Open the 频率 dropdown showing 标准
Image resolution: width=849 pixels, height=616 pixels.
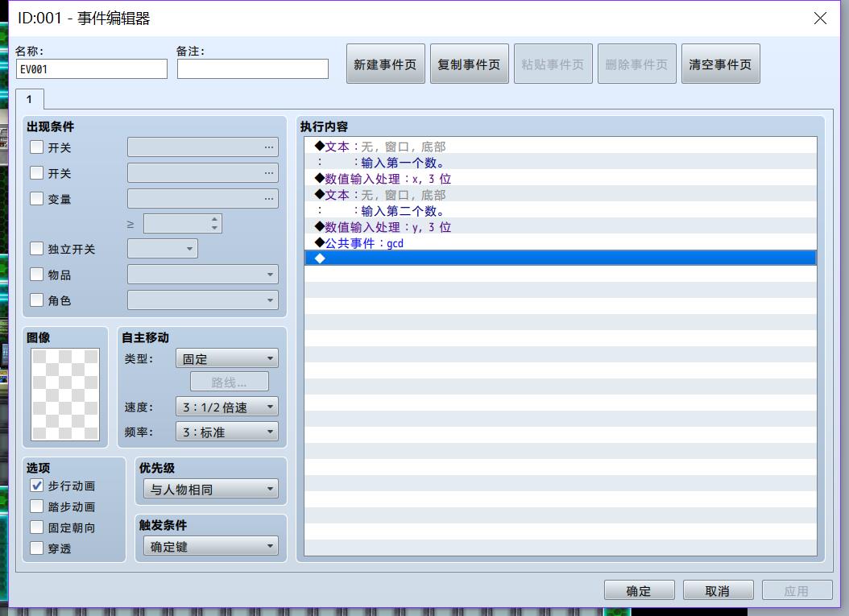227,432
